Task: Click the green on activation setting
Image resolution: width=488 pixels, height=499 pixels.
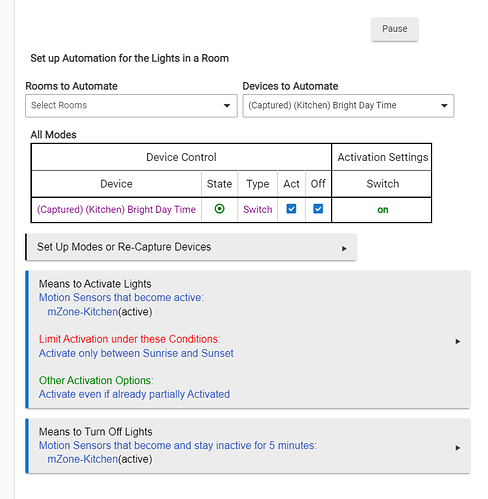Action: [383, 210]
